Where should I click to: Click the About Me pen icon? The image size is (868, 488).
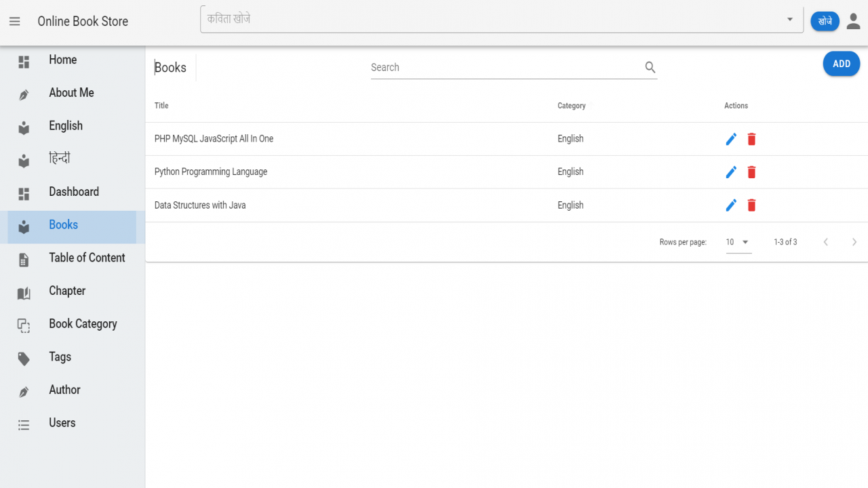click(24, 96)
